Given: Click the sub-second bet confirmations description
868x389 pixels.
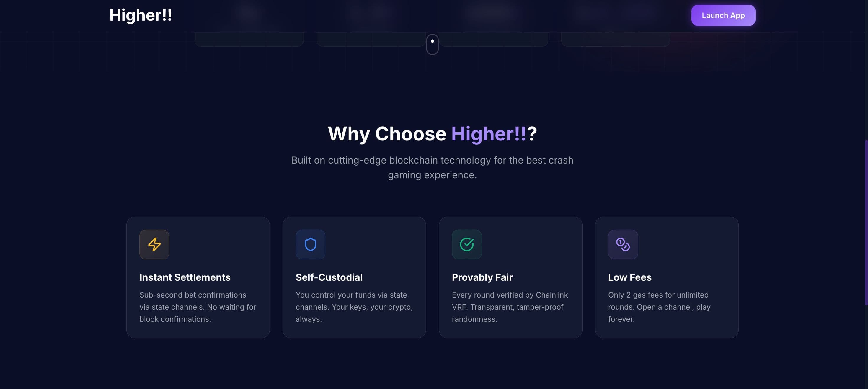Looking at the screenshot, I should pos(198,307).
